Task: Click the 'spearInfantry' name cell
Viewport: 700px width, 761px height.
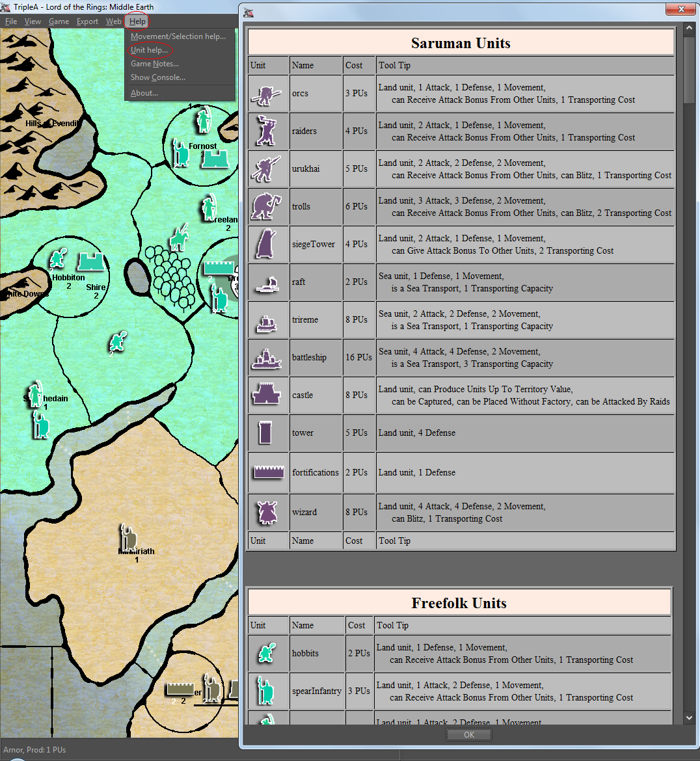Action: pos(317,691)
